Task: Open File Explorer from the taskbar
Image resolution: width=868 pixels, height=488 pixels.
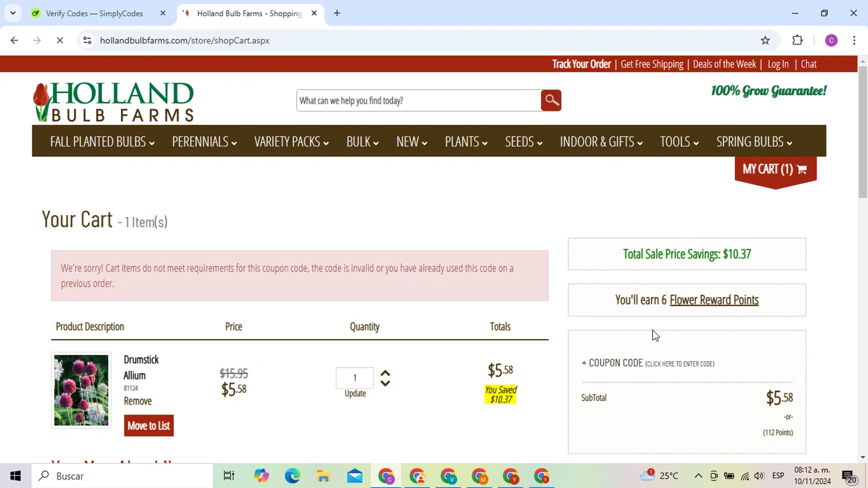Action: coord(323,476)
